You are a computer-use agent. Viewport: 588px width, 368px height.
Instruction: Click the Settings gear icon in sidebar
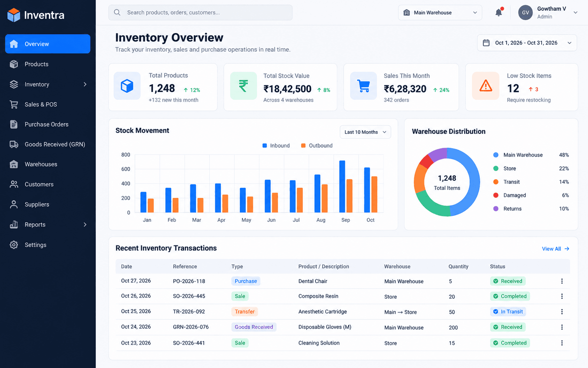point(14,245)
